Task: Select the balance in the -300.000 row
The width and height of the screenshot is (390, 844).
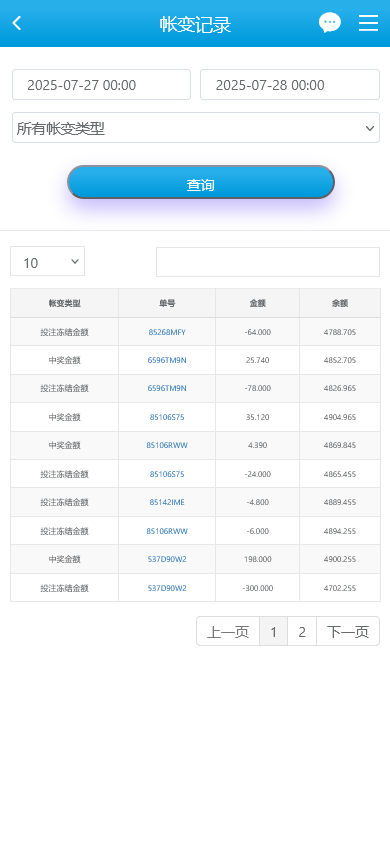Action: point(340,588)
